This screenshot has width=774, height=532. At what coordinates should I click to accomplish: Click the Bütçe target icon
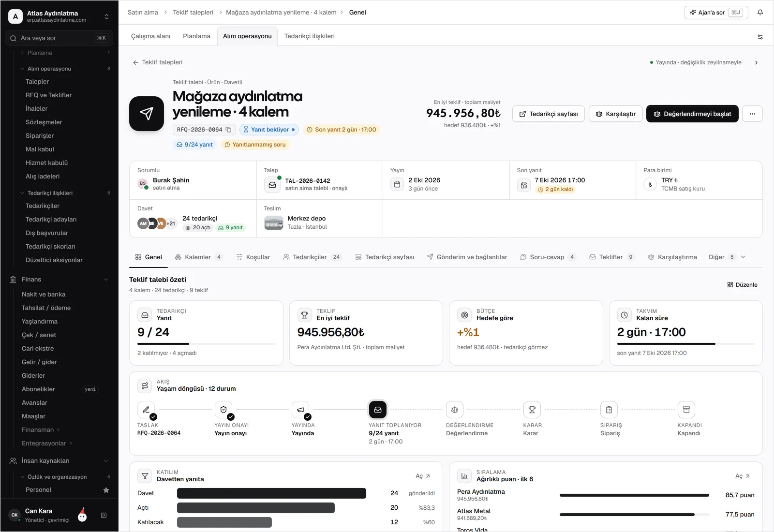point(464,315)
